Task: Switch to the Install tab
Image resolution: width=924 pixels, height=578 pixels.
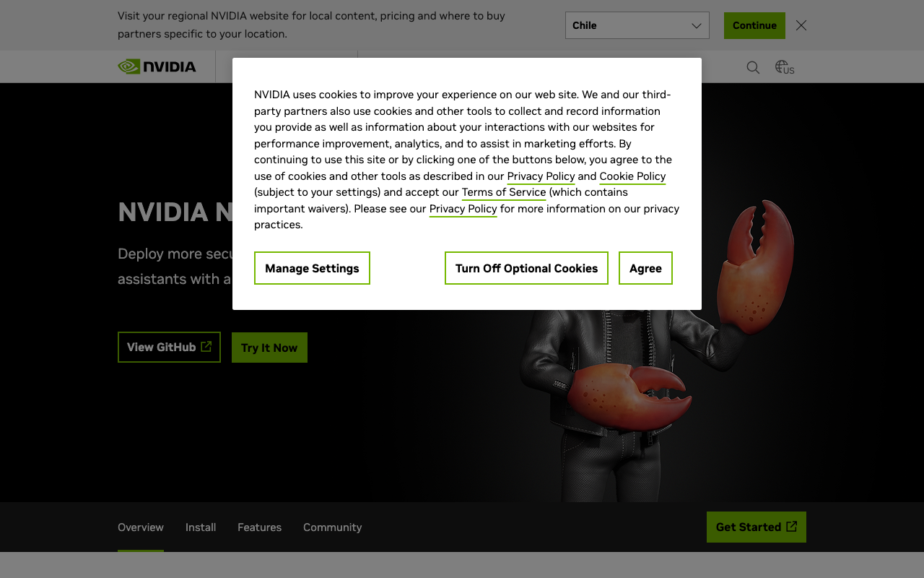Action: (201, 527)
